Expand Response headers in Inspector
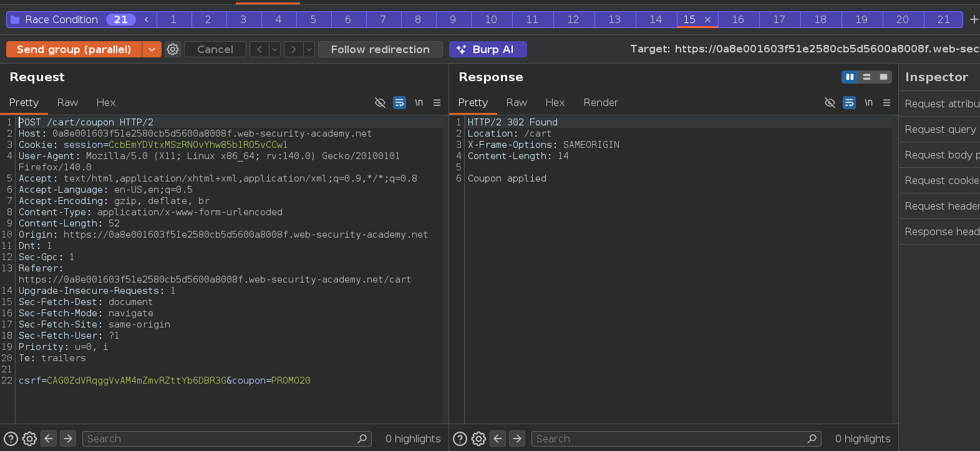Viewport: 980px width, 451px height. tap(939, 231)
